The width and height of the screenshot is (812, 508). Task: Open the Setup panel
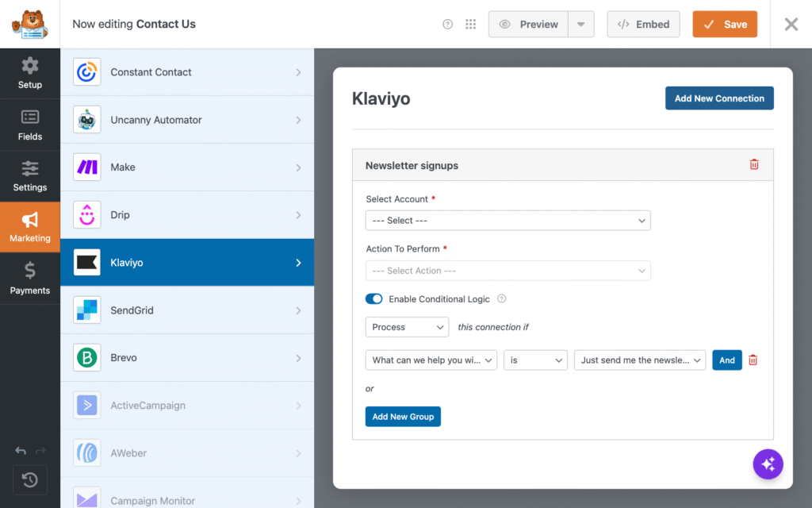30,74
